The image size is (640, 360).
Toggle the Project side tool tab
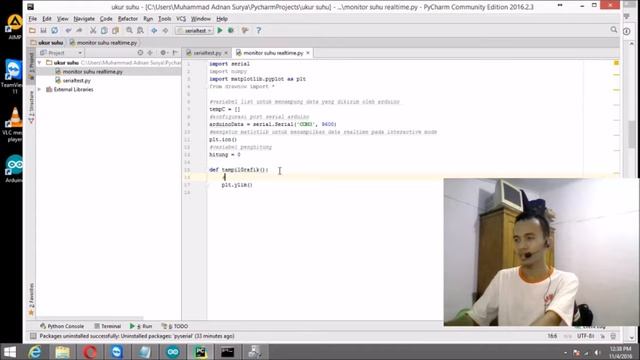point(31,66)
